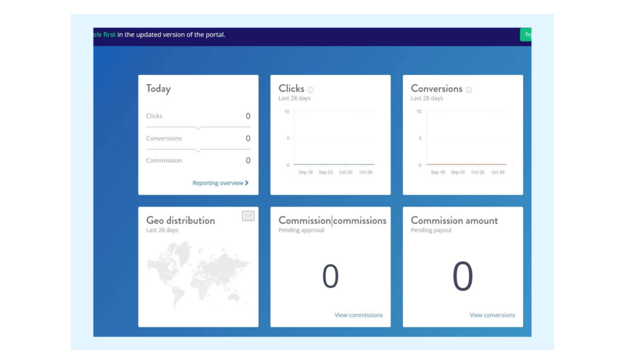The width and height of the screenshot is (625, 364).
Task: Click Oct 09 label on Conversions chart
Action: point(498,173)
